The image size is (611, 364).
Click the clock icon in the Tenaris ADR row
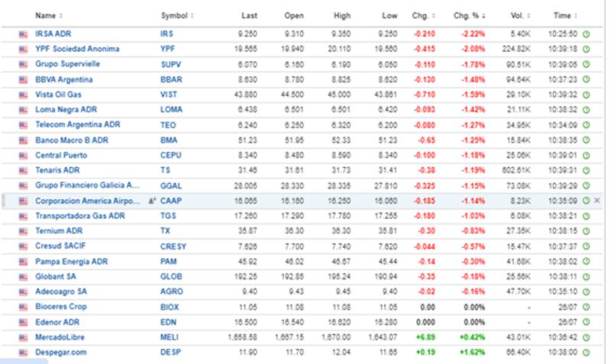pos(586,170)
